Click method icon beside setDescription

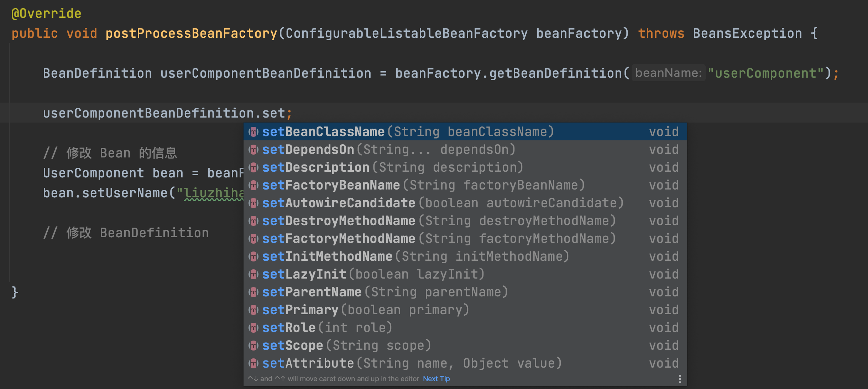pos(253,167)
